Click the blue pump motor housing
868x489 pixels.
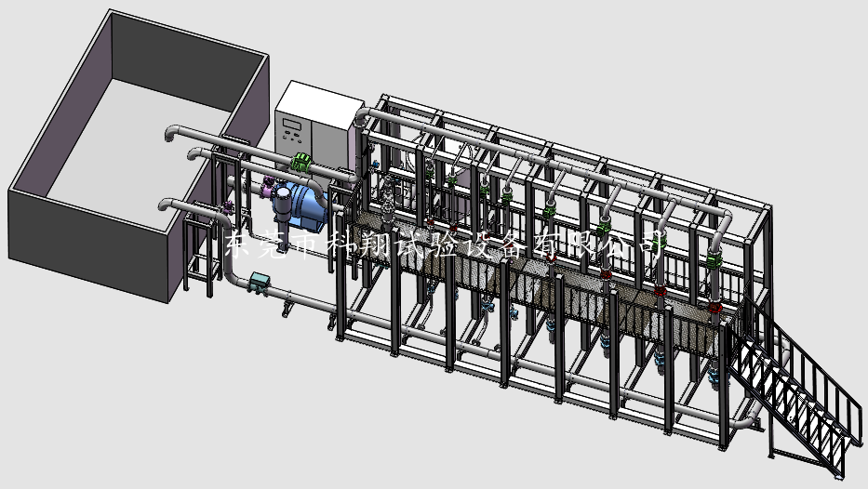(304, 206)
